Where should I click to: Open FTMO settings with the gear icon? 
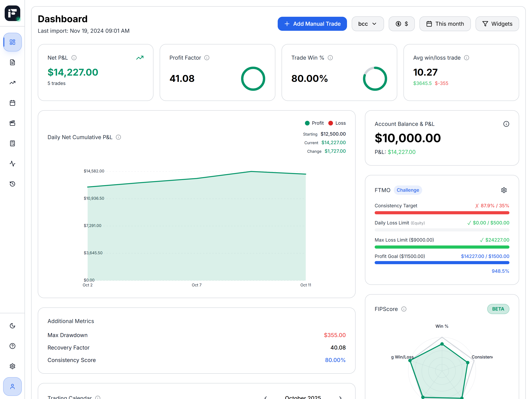[x=504, y=190]
